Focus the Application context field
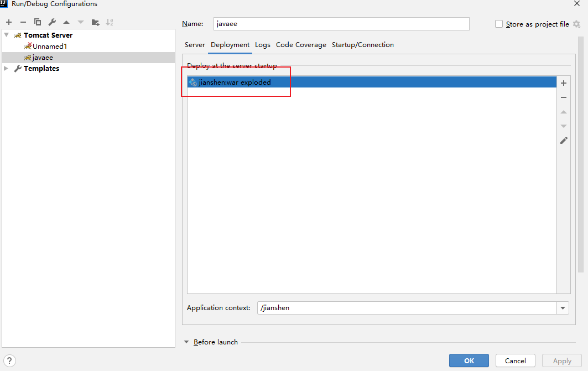The height and width of the screenshot is (371, 588). [407, 308]
